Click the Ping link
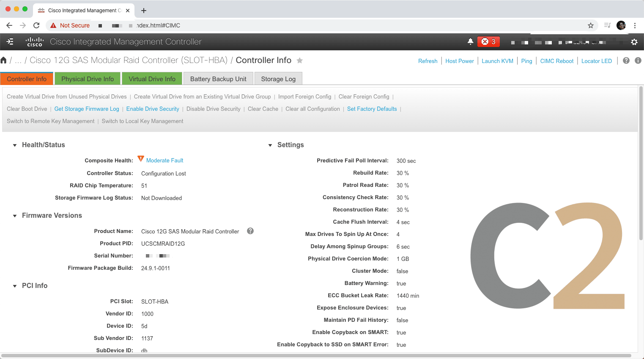This screenshot has width=644, height=359. pyautogui.click(x=526, y=61)
